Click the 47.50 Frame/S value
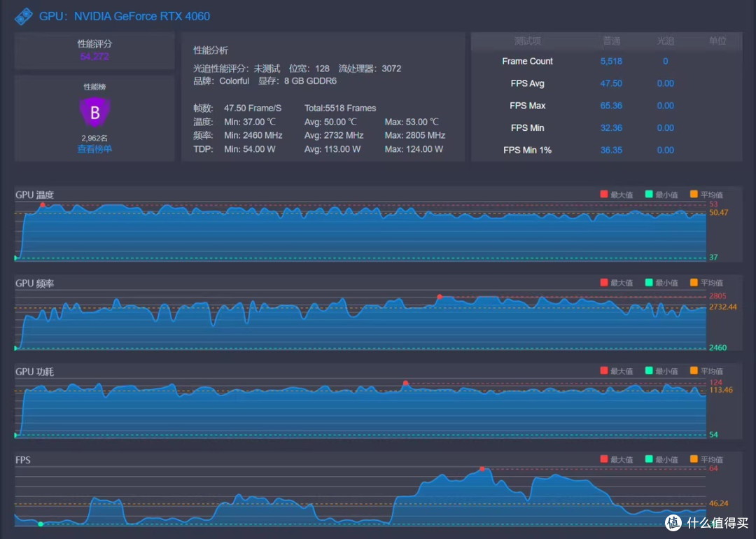 [x=253, y=108]
